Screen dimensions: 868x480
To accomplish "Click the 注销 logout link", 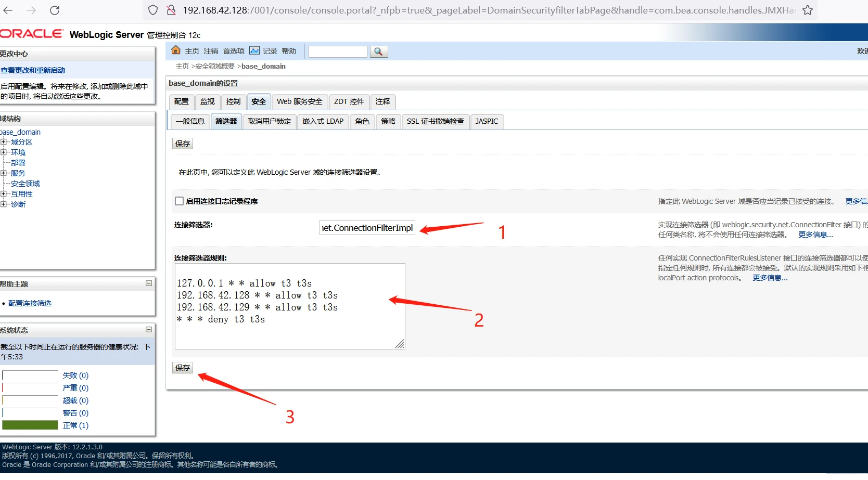I will (x=211, y=51).
